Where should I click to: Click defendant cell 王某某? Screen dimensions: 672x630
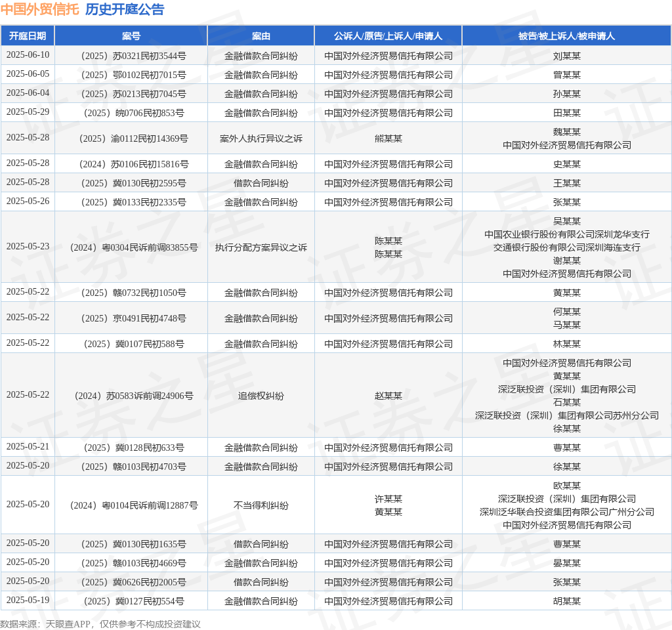click(566, 183)
